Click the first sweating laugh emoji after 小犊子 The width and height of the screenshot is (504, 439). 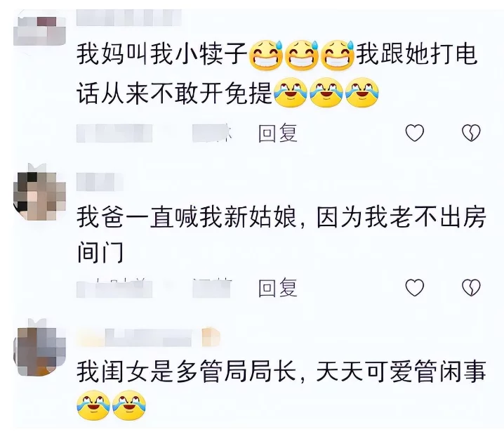[x=266, y=55]
